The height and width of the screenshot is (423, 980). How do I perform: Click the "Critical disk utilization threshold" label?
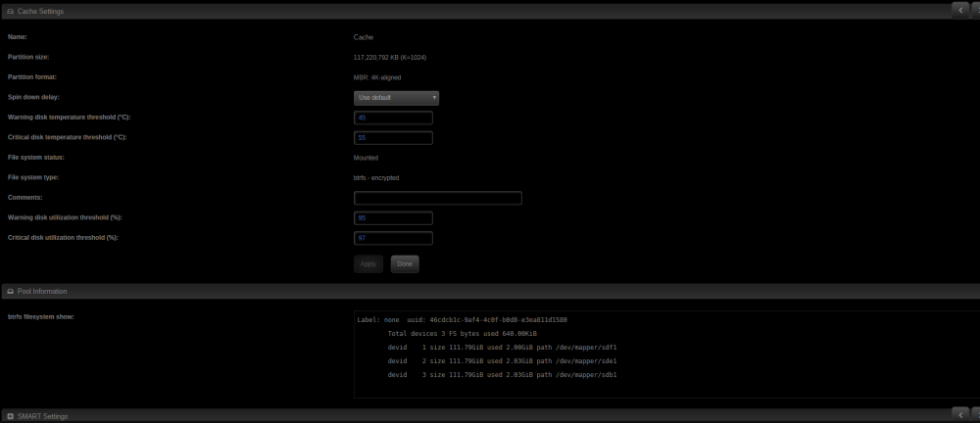(63, 237)
